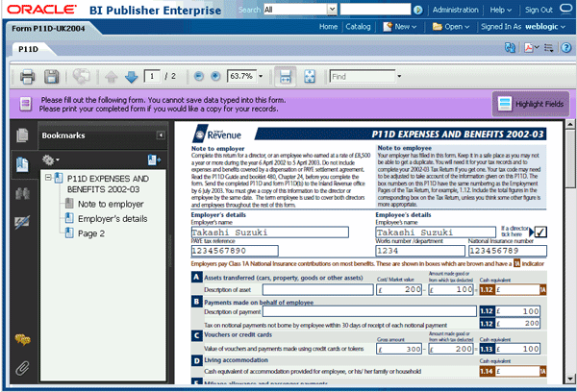Click the Description of payment field
This screenshot has width=577, height=392.
369,311
